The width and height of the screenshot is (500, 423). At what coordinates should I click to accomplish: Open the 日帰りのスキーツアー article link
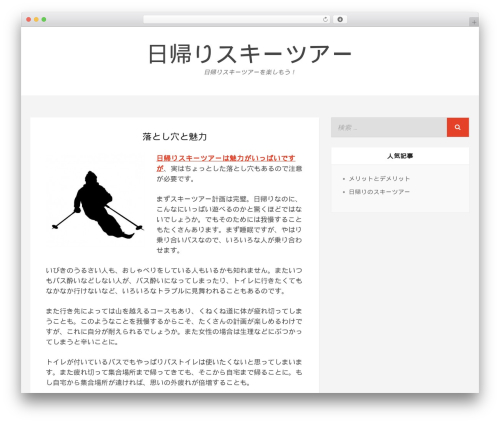pyautogui.click(x=379, y=192)
